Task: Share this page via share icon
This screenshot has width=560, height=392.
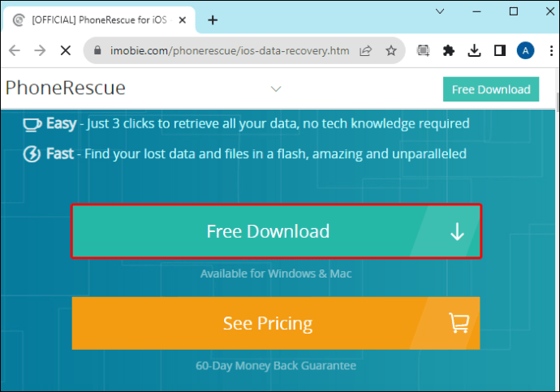Action: pyautogui.click(x=366, y=50)
